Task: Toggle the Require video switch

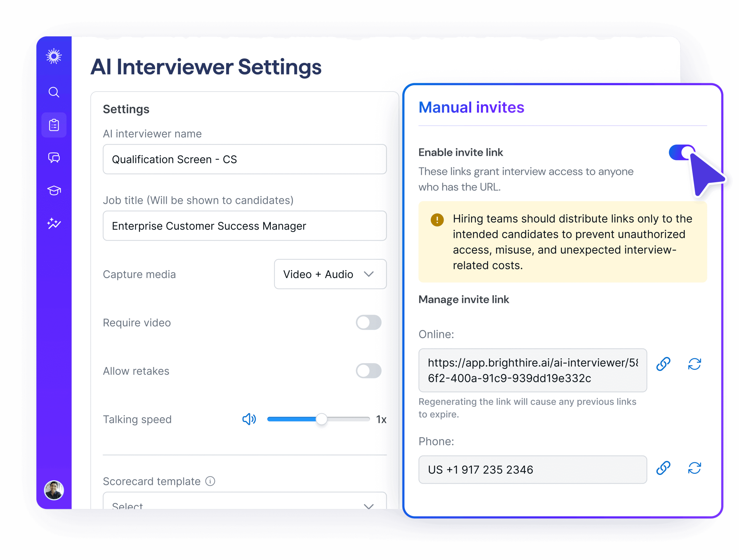Action: tap(369, 322)
